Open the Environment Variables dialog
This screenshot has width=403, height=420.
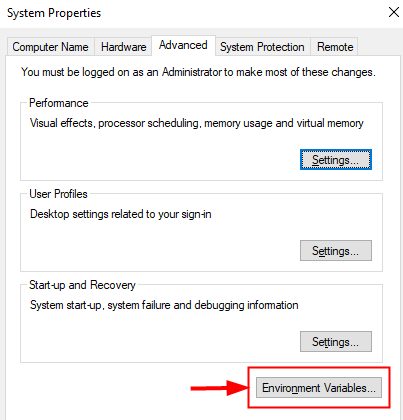tap(319, 388)
